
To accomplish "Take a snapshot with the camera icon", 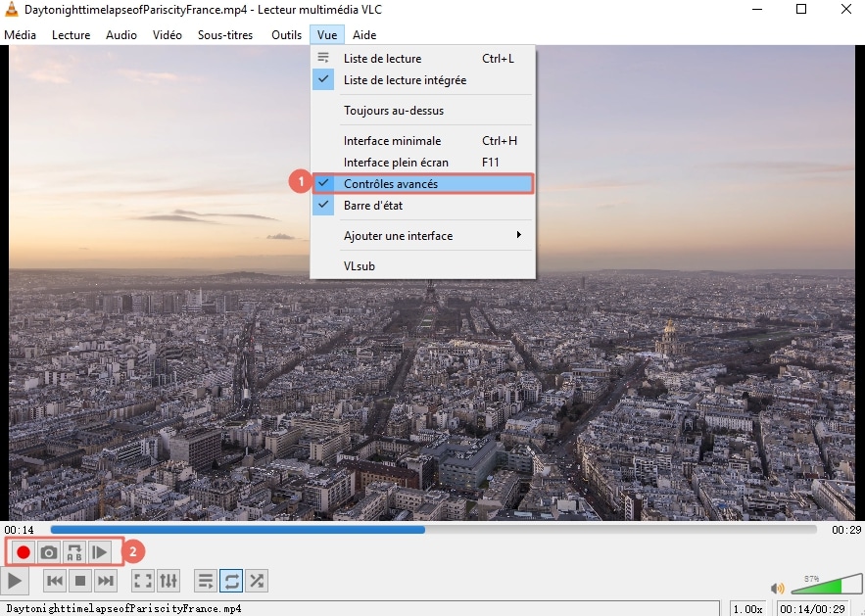I will 49,552.
